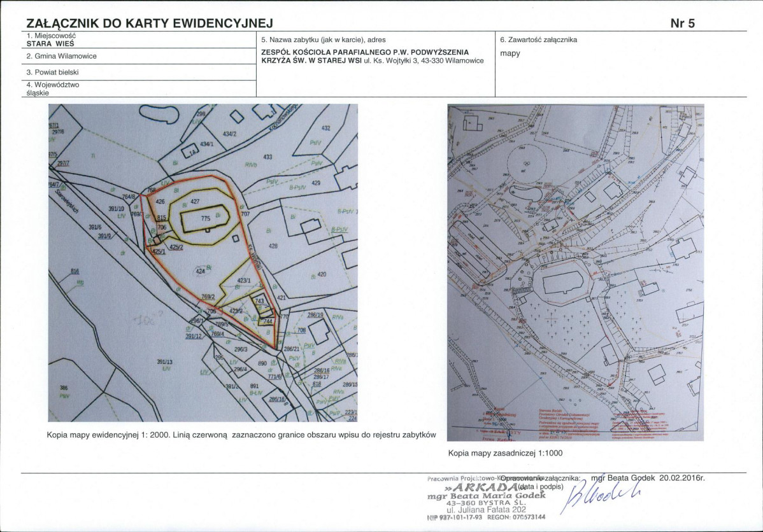Click the parcel 775 church building label

[205, 218]
